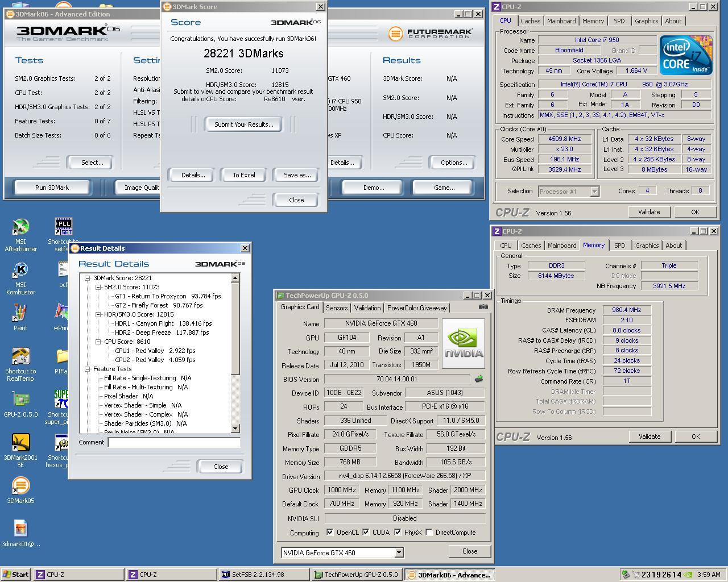Viewport: 728px width, 582px height.
Task: Close the GPU-Z window with Close button
Action: [469, 551]
